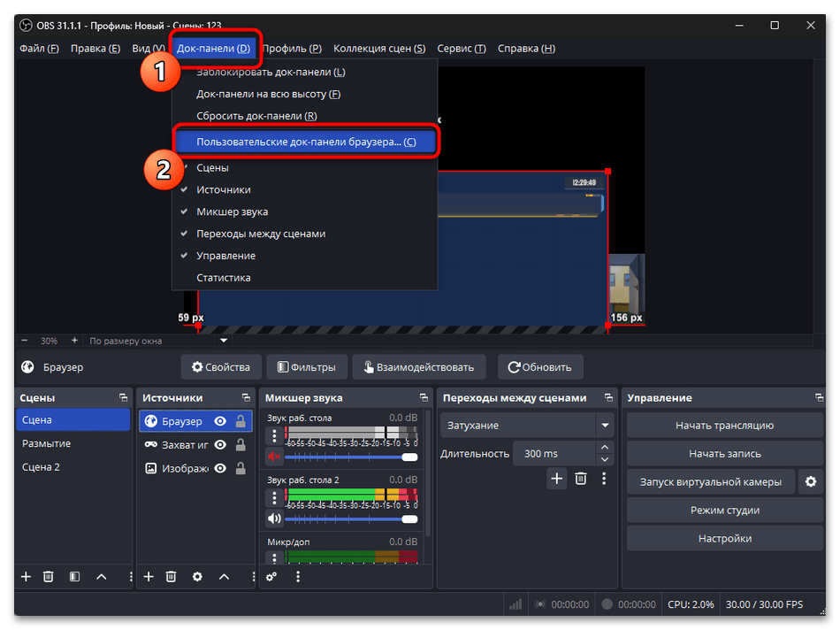Remove selected source with trash icon
The width and height of the screenshot is (840, 630).
coord(171,577)
